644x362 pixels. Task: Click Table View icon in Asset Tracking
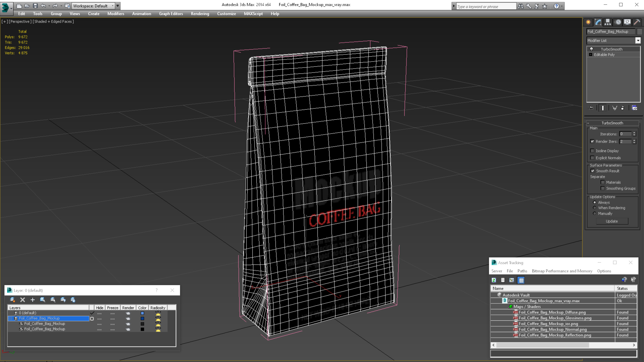pos(521,280)
